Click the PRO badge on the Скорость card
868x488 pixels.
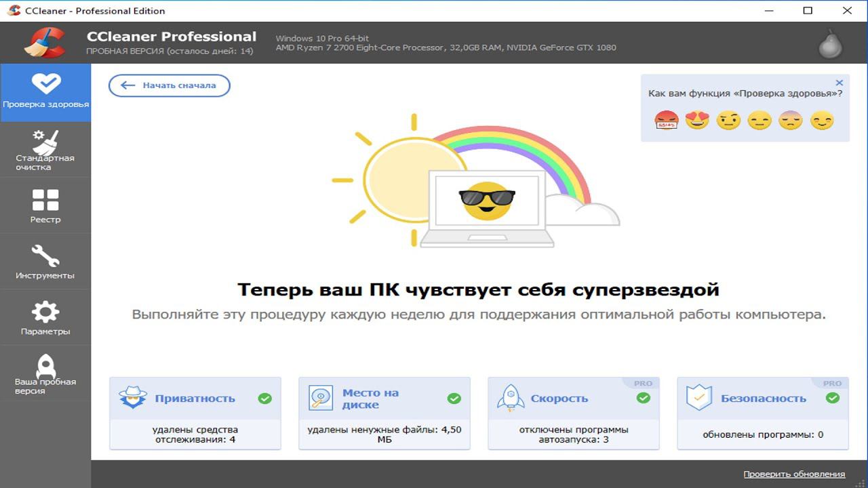643,384
